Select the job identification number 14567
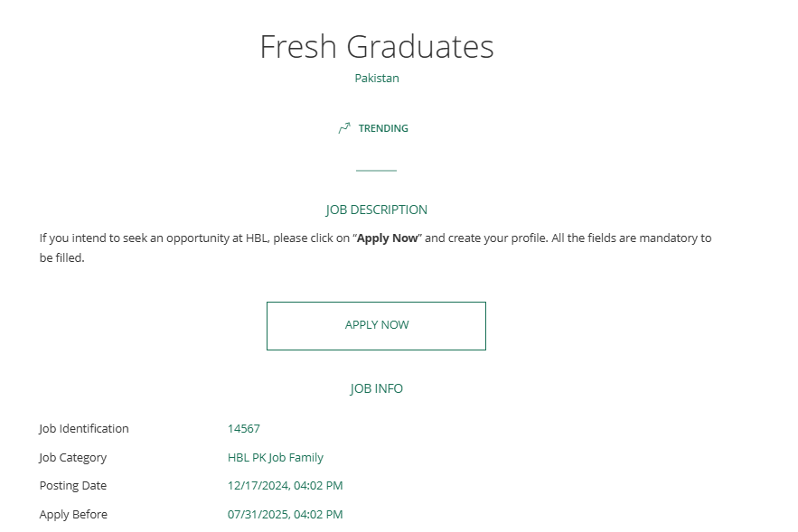 tap(244, 429)
